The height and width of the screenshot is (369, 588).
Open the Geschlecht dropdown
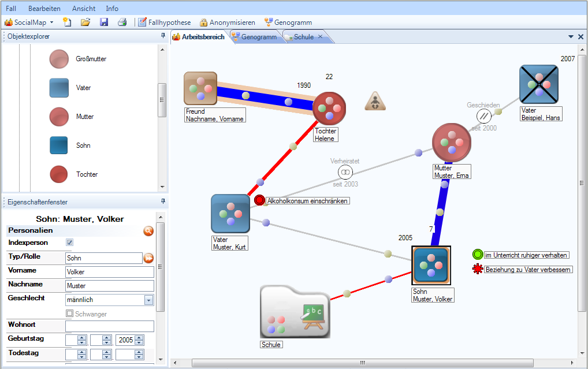tap(149, 300)
